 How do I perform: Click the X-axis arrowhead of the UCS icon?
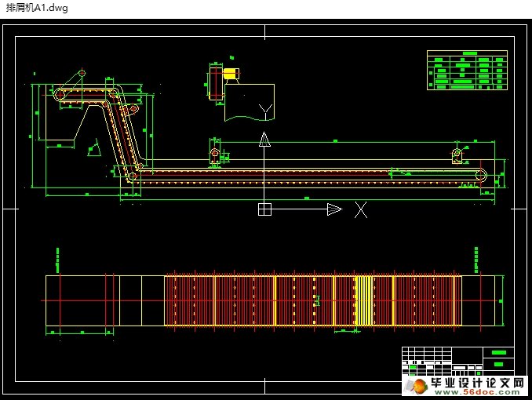[334, 209]
